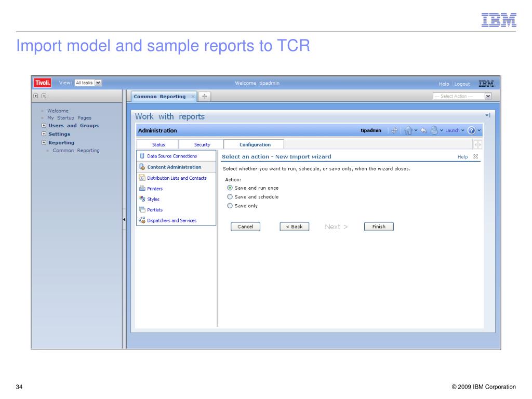Screen dimensions: 532x399
Task: Click the Dispatchers and Services icon
Action: point(142,220)
